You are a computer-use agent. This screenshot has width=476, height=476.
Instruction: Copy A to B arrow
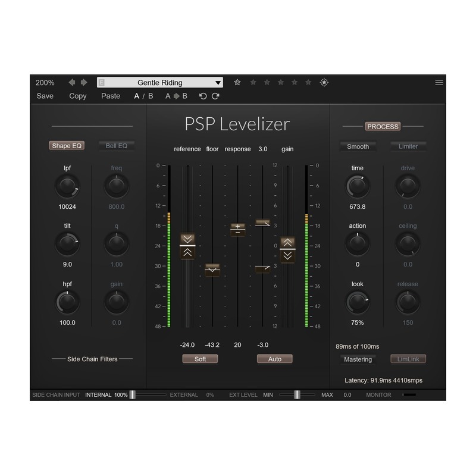(176, 96)
